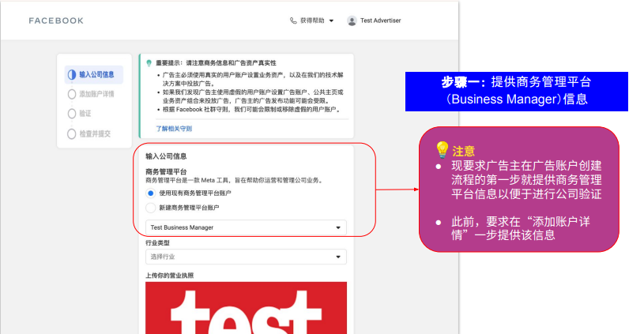Click the Test Advertiser account name
This screenshot has width=644, height=334.
point(380,21)
